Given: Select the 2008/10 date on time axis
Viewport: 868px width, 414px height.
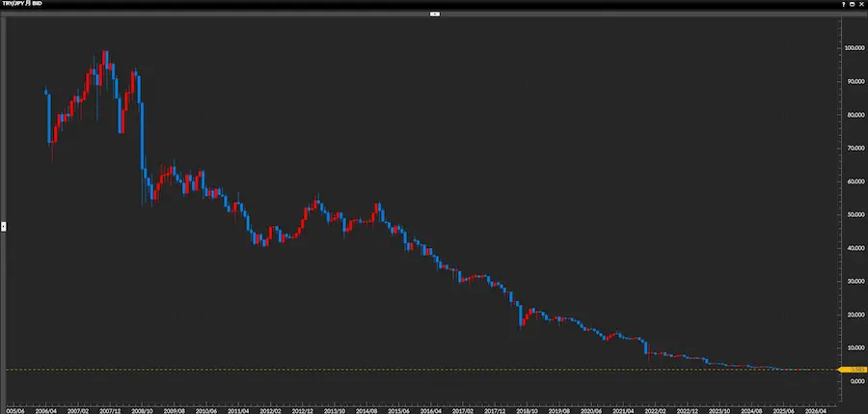Looking at the screenshot, I should pyautogui.click(x=143, y=409).
